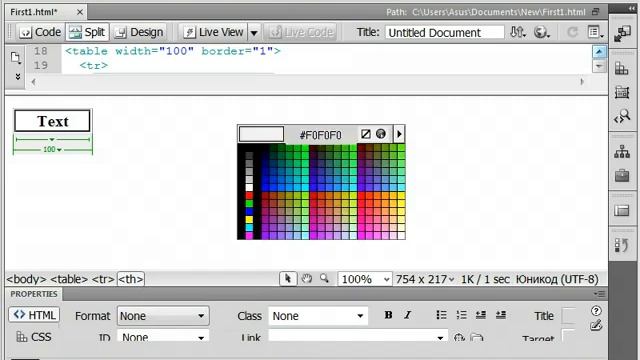Click the Properties panel help icon
Image resolution: width=640 pixels, height=360 pixels.
[x=596, y=311]
